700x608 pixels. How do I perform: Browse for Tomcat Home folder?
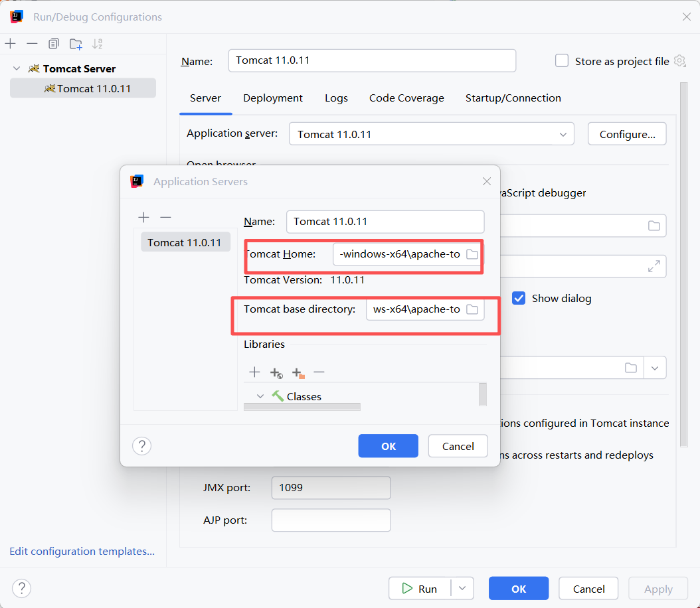pyautogui.click(x=472, y=254)
